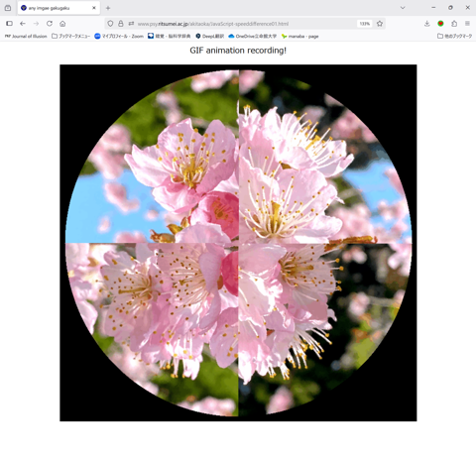Go forward one page
The width and height of the screenshot is (476, 458).
36,24
